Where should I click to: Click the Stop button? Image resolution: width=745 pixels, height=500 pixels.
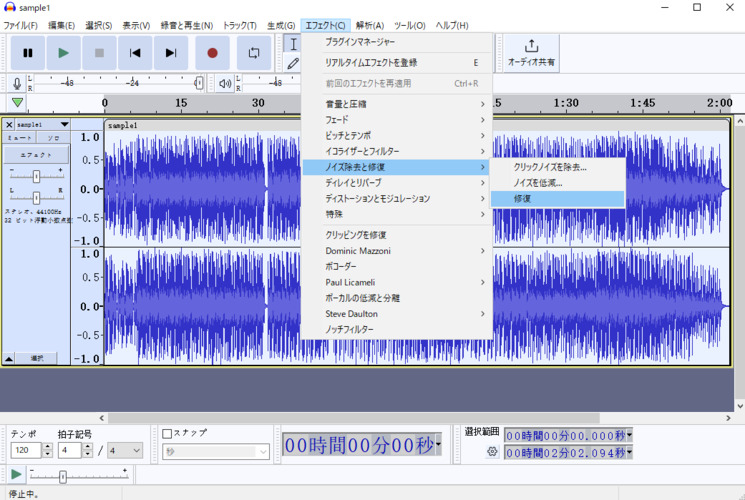pos(99,53)
